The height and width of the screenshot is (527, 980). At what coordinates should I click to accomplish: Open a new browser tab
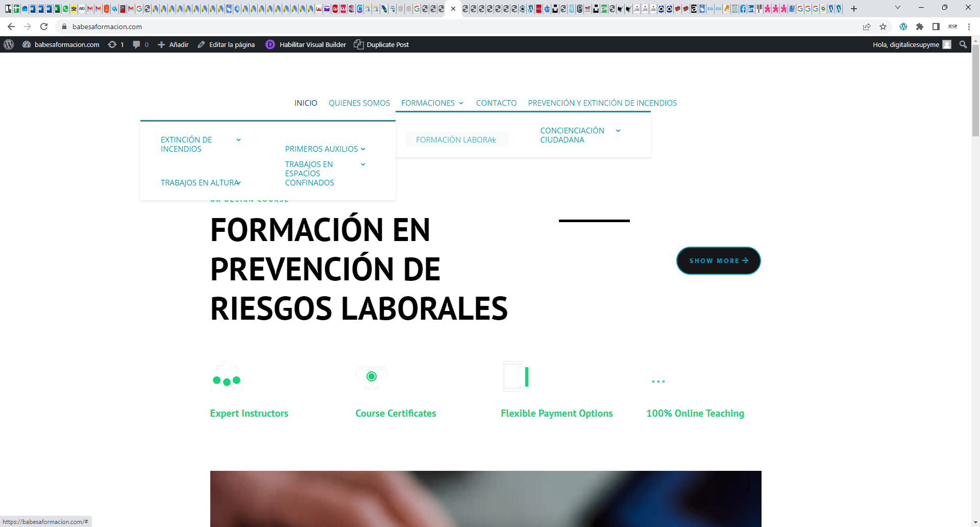click(x=854, y=9)
